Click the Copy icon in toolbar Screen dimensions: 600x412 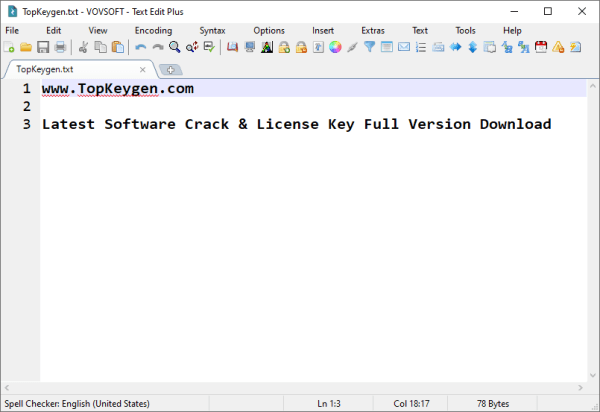(101, 47)
